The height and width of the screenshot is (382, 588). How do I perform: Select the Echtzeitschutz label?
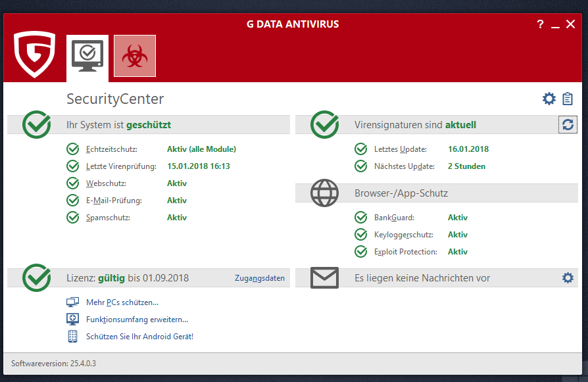pyautogui.click(x=112, y=149)
